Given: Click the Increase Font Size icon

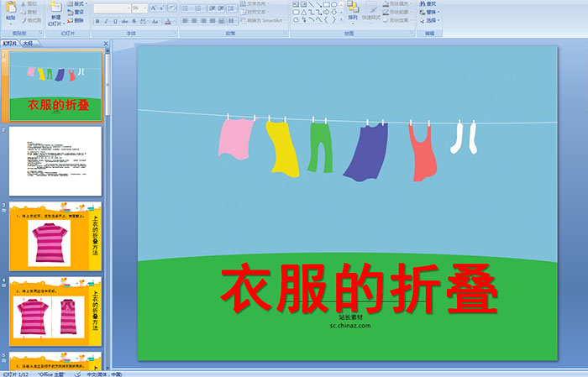Looking at the screenshot, I should click(x=153, y=8).
